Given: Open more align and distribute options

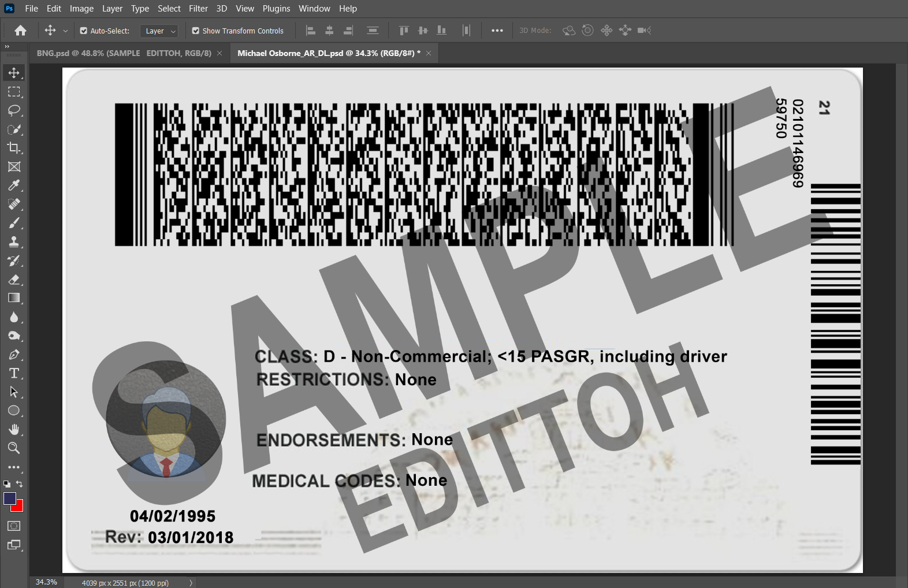Looking at the screenshot, I should 497,31.
